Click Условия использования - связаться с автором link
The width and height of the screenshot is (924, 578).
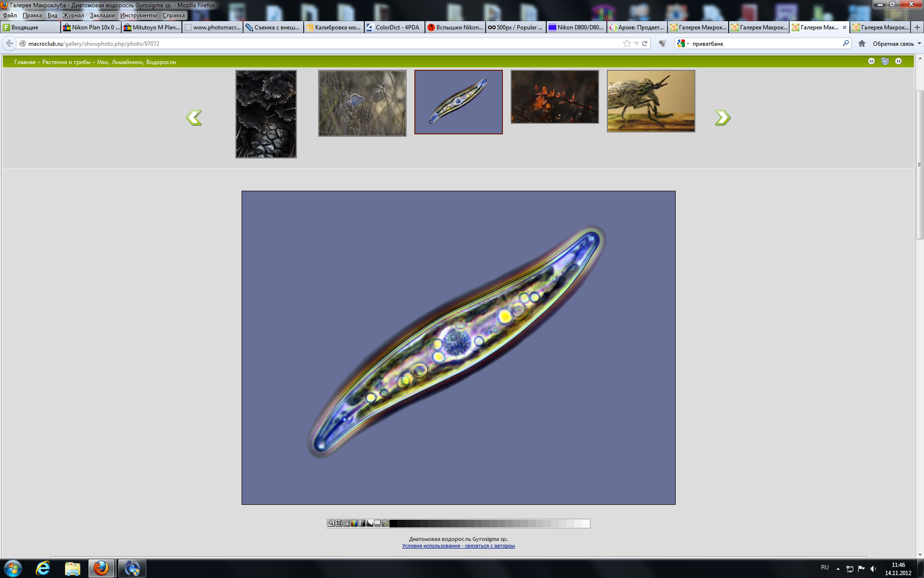pyautogui.click(x=458, y=546)
